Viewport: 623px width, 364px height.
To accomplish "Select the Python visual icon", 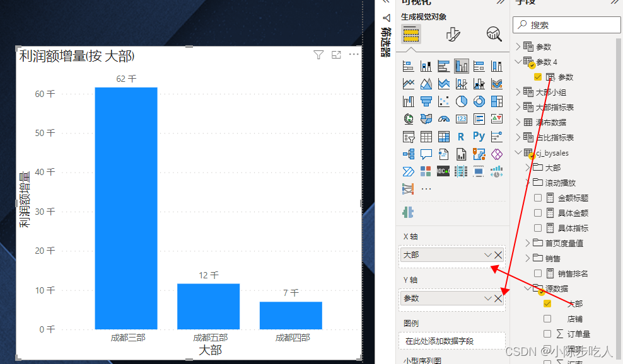I will tap(479, 136).
